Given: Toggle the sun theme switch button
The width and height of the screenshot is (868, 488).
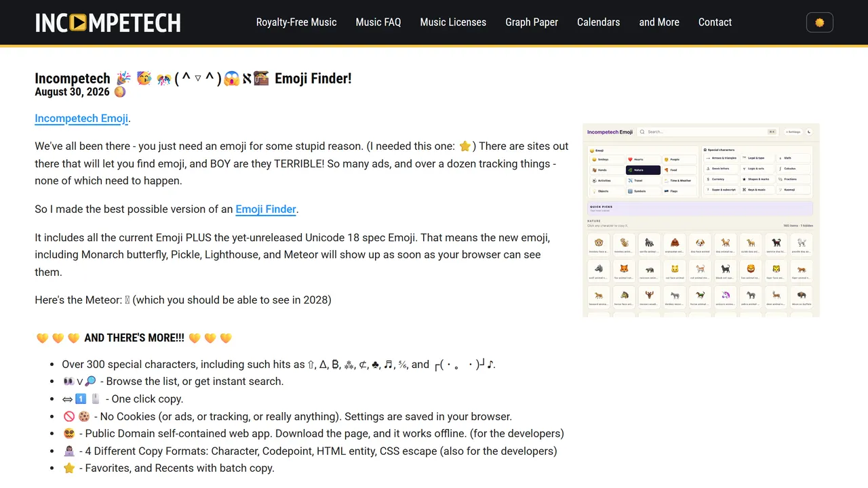Looking at the screenshot, I should pyautogui.click(x=819, y=22).
